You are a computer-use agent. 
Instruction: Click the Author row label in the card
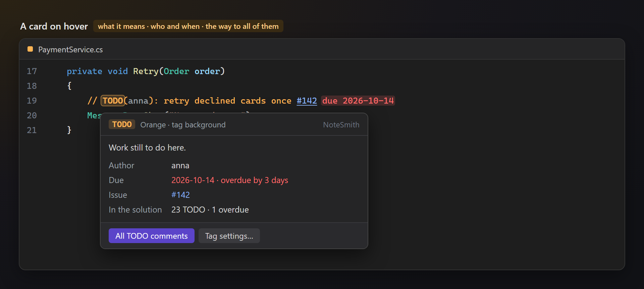pos(121,165)
